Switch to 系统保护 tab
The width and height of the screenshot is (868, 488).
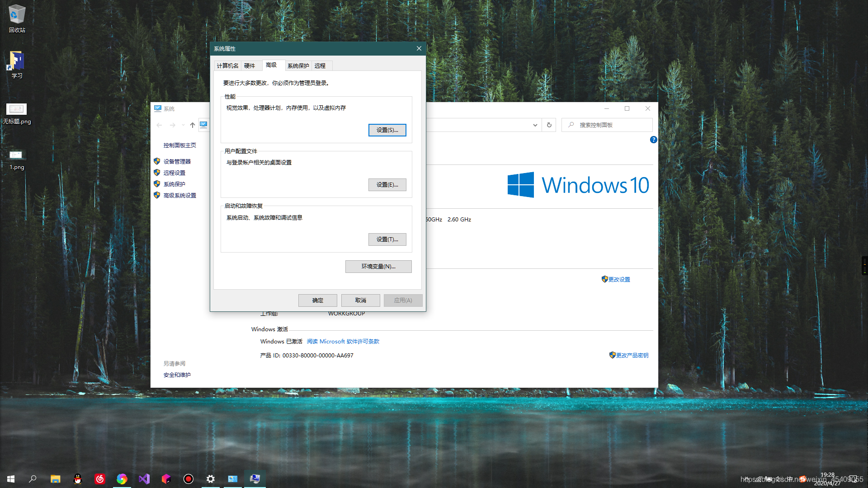click(x=298, y=66)
